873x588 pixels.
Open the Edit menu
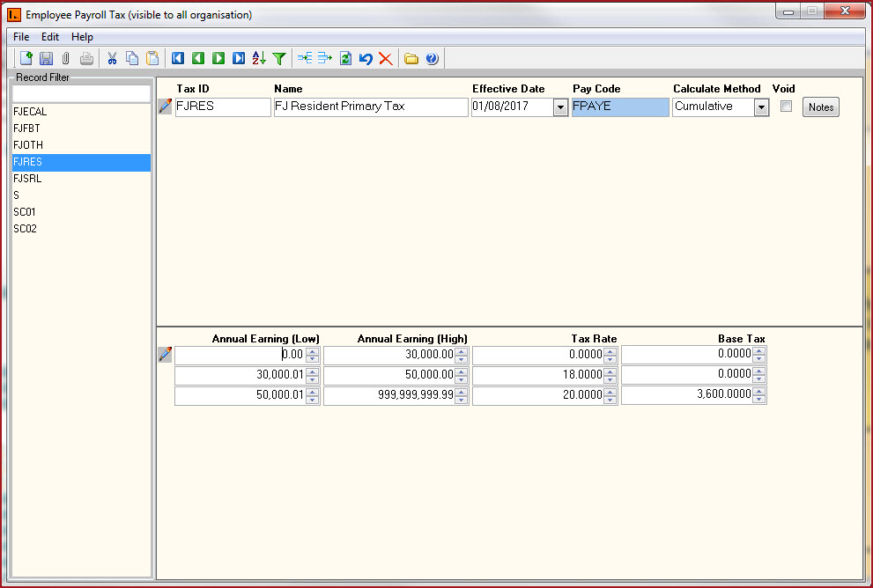pos(50,37)
